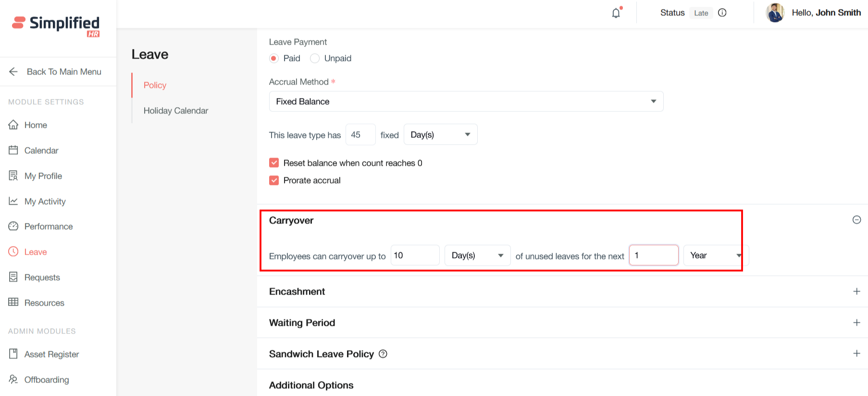Open the Year carryover period dropdown

point(715,256)
